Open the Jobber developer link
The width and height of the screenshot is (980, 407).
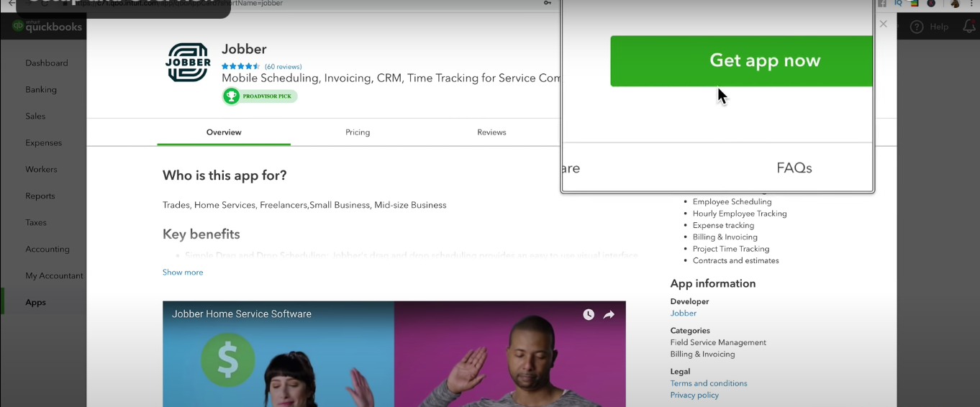(684, 314)
